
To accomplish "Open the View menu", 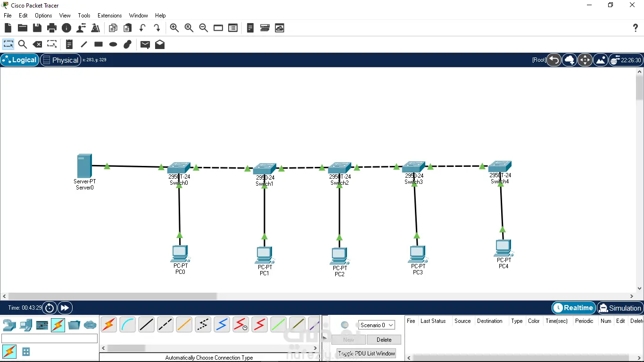I will pos(65,16).
